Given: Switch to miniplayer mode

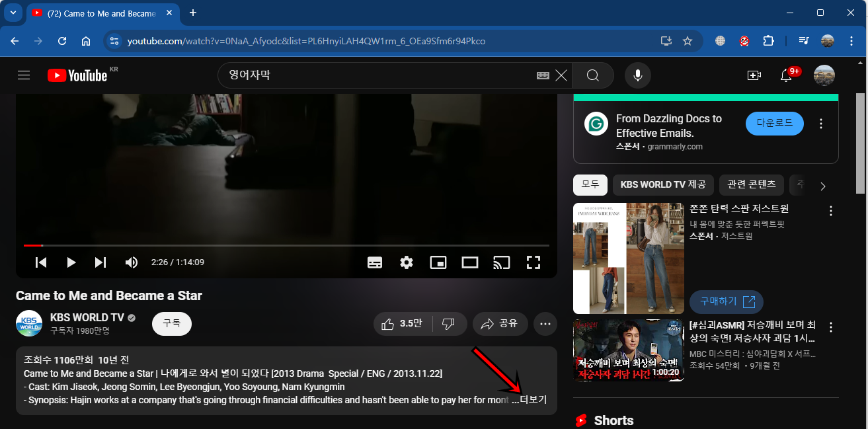Looking at the screenshot, I should click(x=438, y=262).
